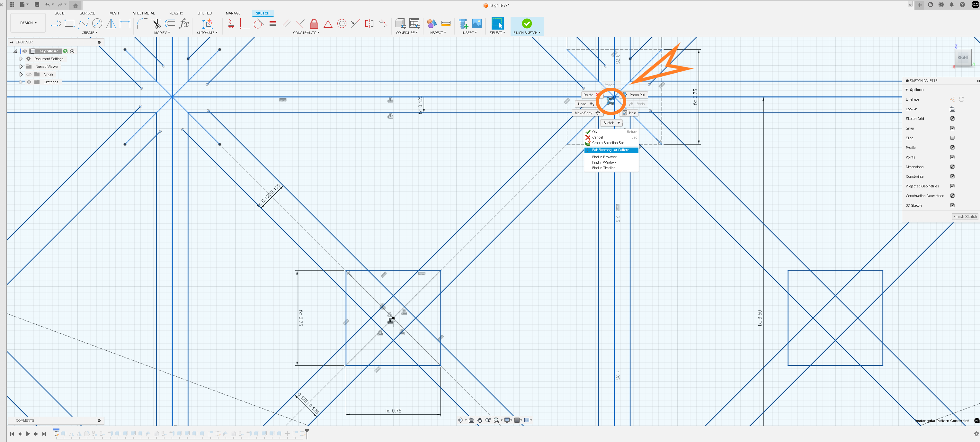Viewport: 980px width, 442px height.
Task: Choose Edit Rectangular Pattern menu entry
Action: 611,150
